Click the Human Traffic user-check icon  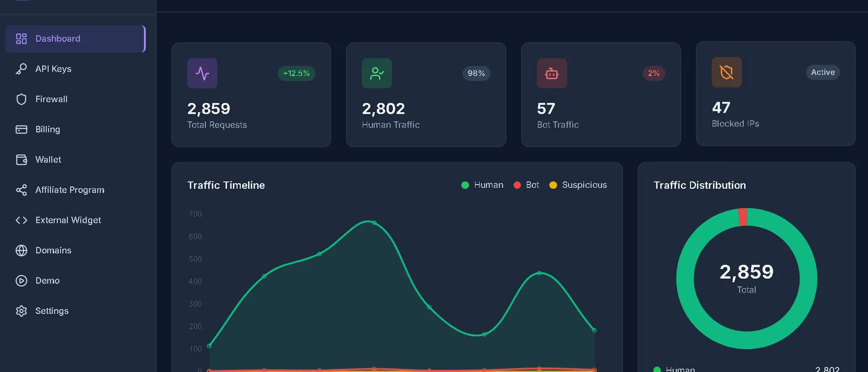(377, 73)
